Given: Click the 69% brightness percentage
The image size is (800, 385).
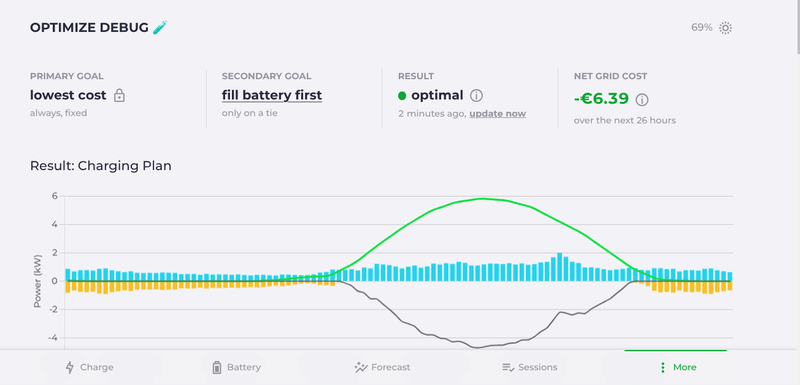Looking at the screenshot, I should 702,28.
